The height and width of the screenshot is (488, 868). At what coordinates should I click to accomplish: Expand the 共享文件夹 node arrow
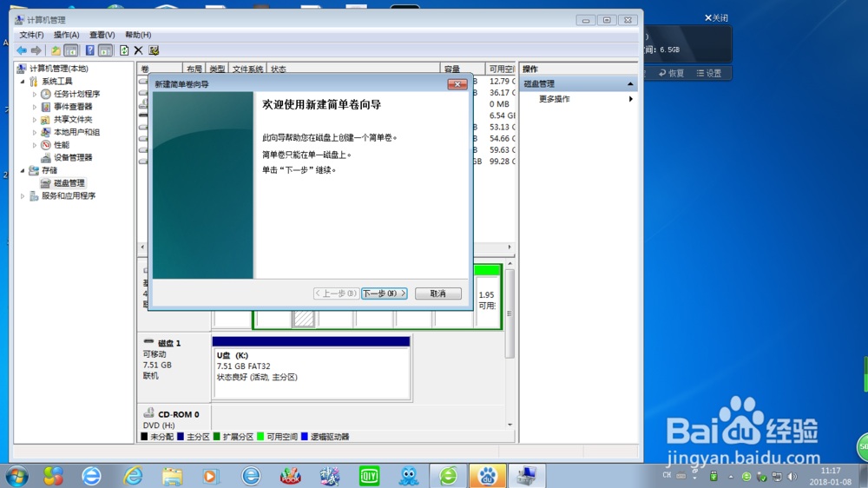point(35,120)
